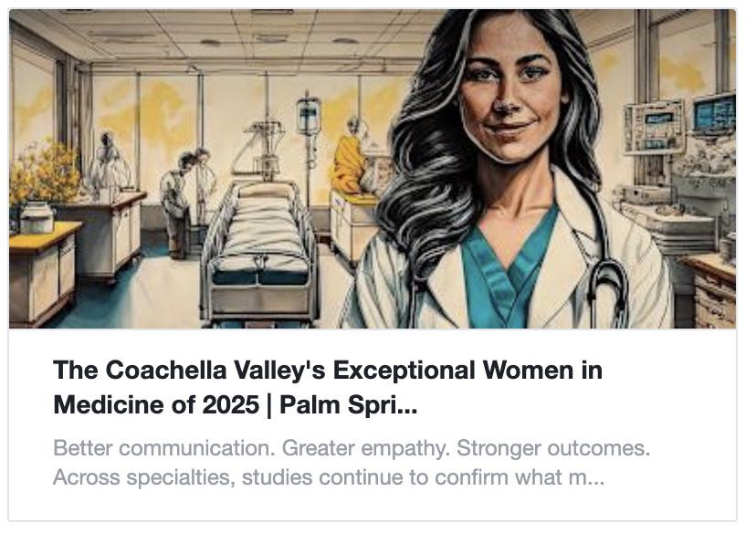The height and width of the screenshot is (533, 756).
Task: Click the medical monitor equipment on the right
Action: tap(656, 126)
